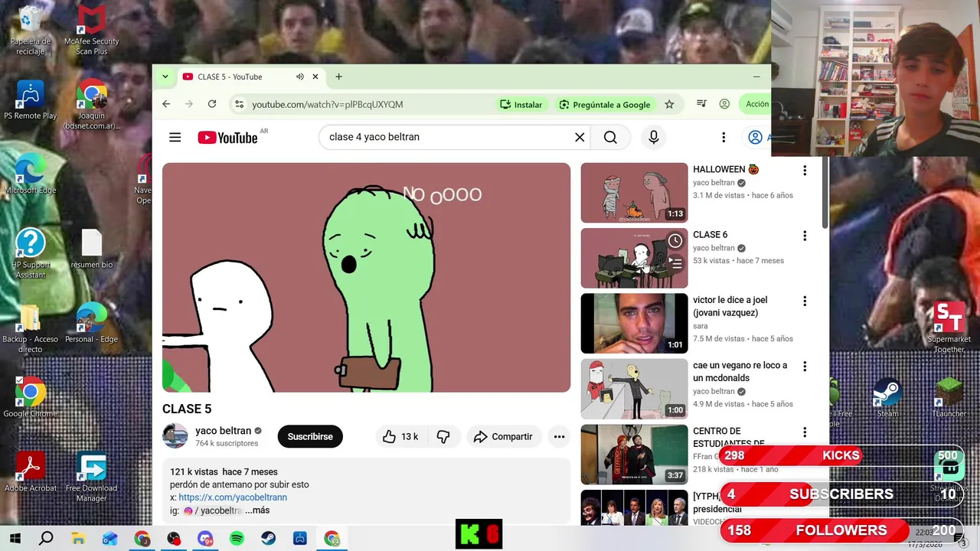Image resolution: width=980 pixels, height=551 pixels.
Task: Open the YouTube hamburger guide menu
Action: click(175, 137)
